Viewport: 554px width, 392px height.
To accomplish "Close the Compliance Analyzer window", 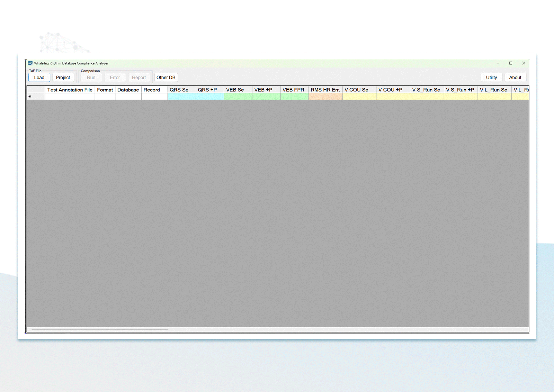I will 523,63.
